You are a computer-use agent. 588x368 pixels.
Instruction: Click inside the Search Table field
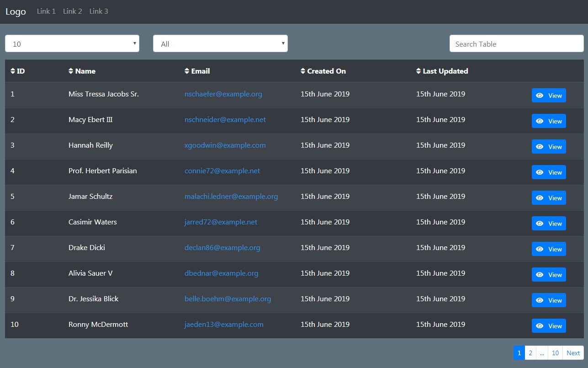(x=516, y=43)
